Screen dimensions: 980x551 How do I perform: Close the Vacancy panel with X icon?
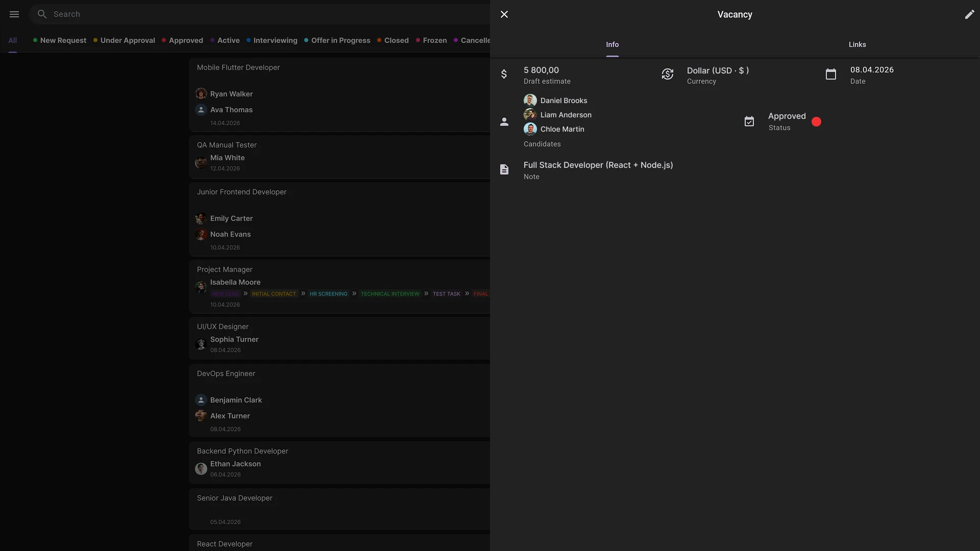click(504, 14)
